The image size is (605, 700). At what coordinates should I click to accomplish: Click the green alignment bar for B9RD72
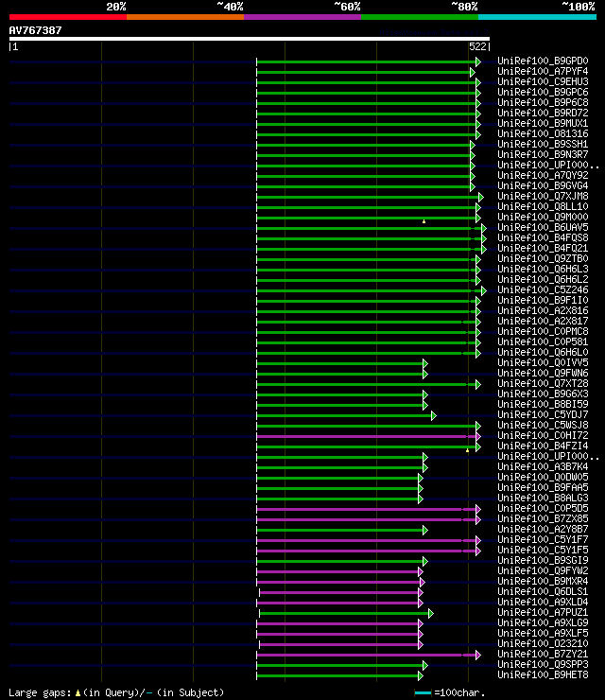click(366, 114)
